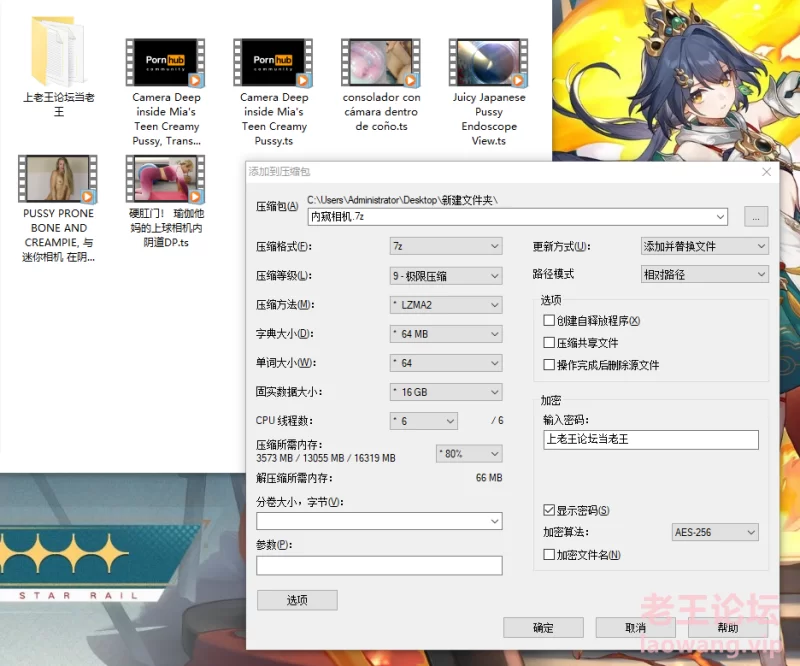Enable the 加密文件名 checkbox
800x666 pixels.
tap(549, 555)
